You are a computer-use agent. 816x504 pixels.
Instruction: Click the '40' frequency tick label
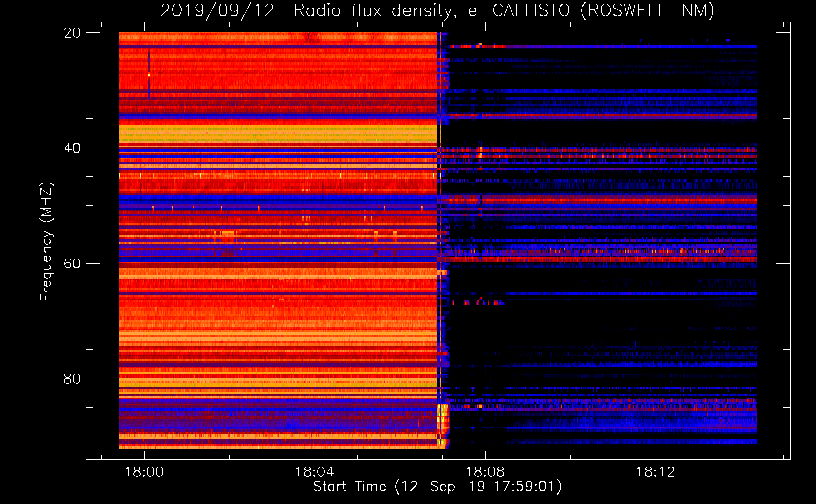coord(72,148)
